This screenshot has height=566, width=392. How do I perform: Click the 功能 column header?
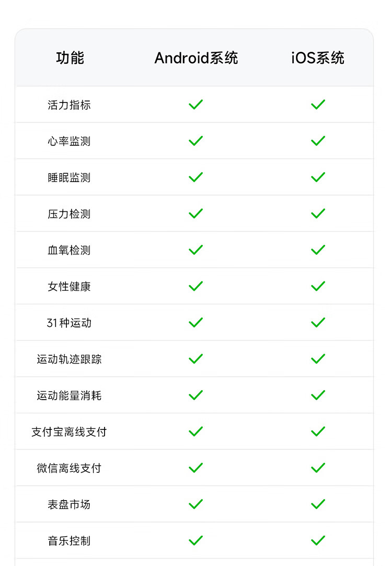pyautogui.click(x=70, y=58)
